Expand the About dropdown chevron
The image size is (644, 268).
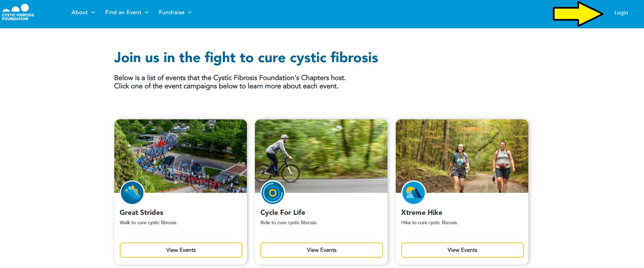(93, 12)
